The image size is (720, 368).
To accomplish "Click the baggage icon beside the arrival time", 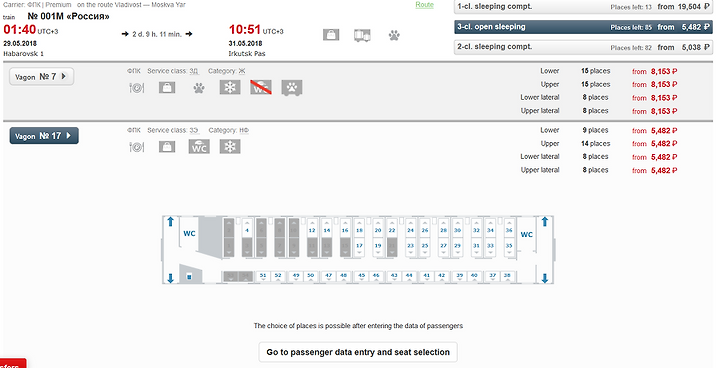I will (331, 35).
